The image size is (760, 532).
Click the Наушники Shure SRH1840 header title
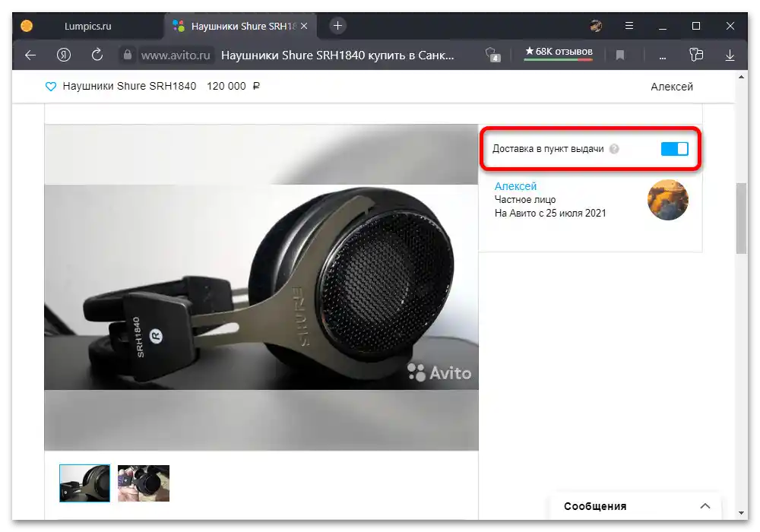[x=129, y=86]
